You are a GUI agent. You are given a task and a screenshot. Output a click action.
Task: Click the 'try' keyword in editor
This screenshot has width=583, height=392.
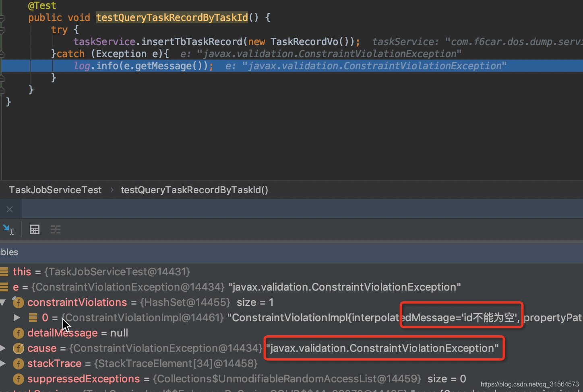(x=59, y=30)
